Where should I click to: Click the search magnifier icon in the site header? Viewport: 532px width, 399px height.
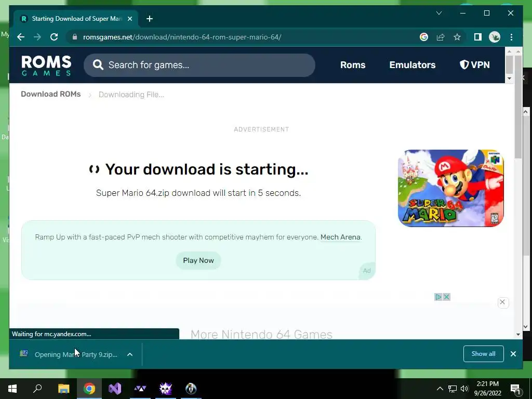98,65
